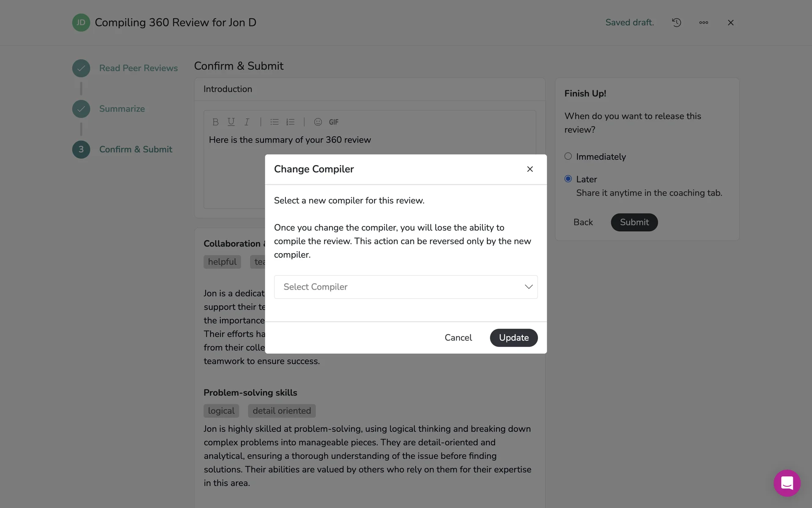This screenshot has height=508, width=812.
Task: Go to the Summarize step
Action: [x=122, y=109]
